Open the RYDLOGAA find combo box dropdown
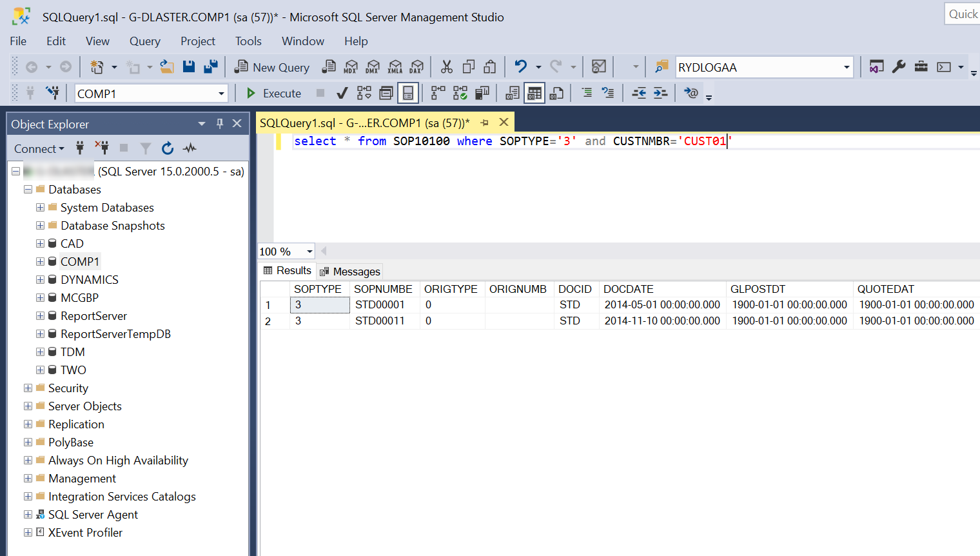The height and width of the screenshot is (556, 980). click(x=847, y=67)
